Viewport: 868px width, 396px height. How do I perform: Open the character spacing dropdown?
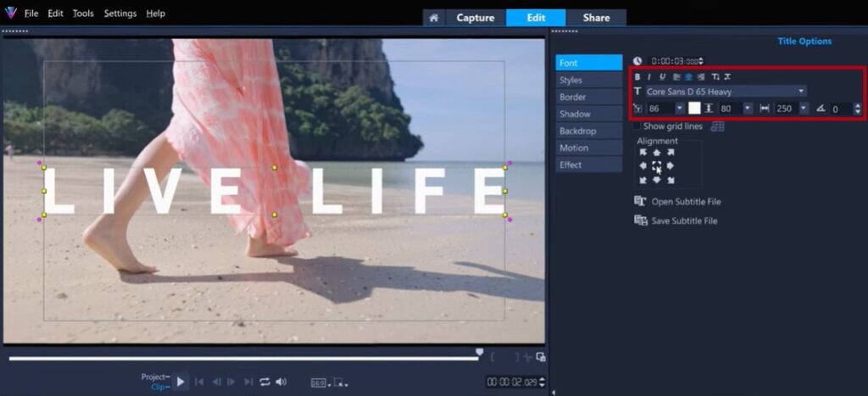click(804, 109)
